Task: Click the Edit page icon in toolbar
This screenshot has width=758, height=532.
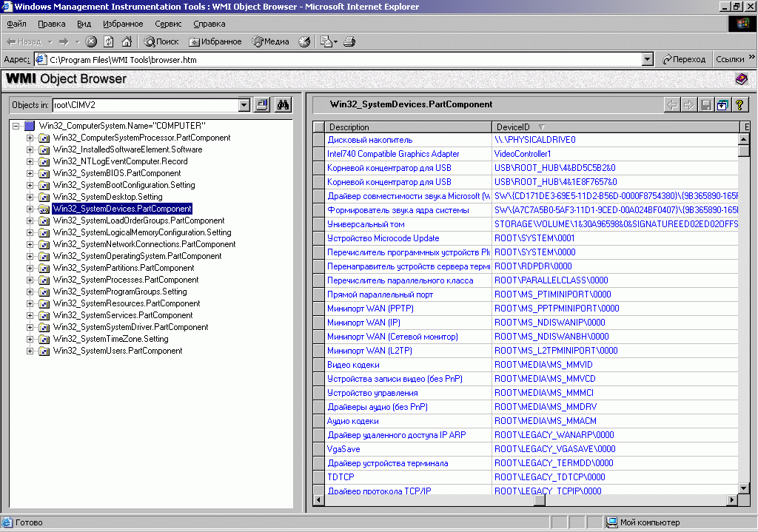Action: [x=326, y=42]
